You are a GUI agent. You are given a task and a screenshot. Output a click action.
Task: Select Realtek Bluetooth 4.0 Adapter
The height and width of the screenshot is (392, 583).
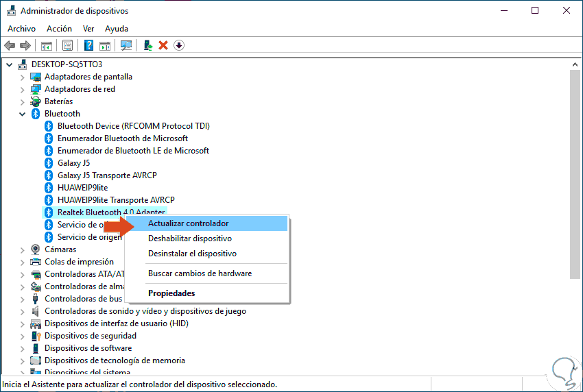(x=111, y=212)
